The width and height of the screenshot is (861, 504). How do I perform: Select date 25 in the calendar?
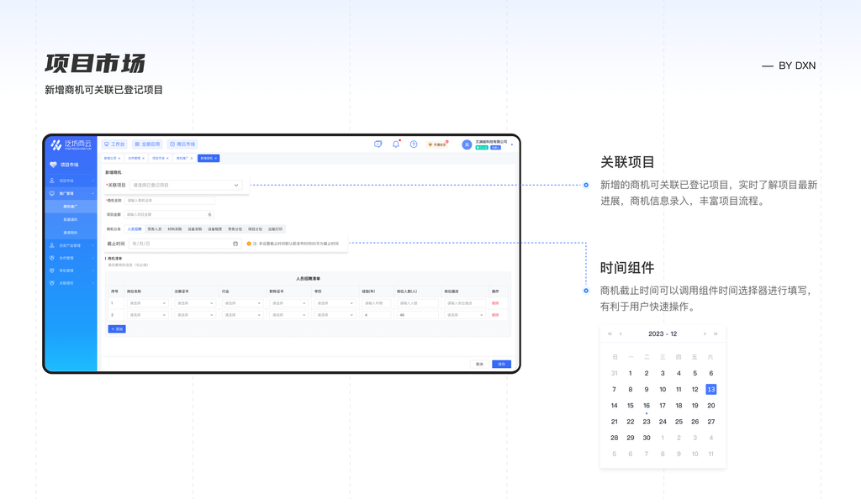tap(679, 422)
